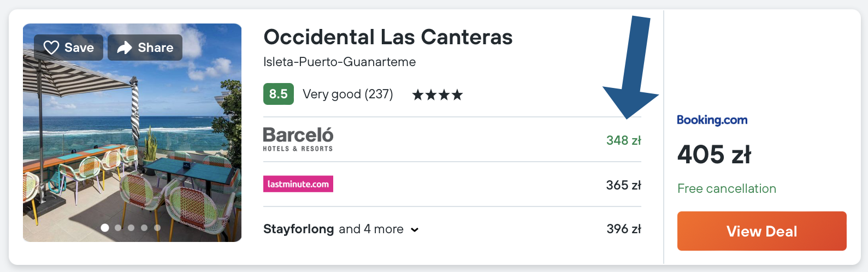Click the green 8.5 rating badge
Viewport: 868px width, 272px height.
point(278,94)
